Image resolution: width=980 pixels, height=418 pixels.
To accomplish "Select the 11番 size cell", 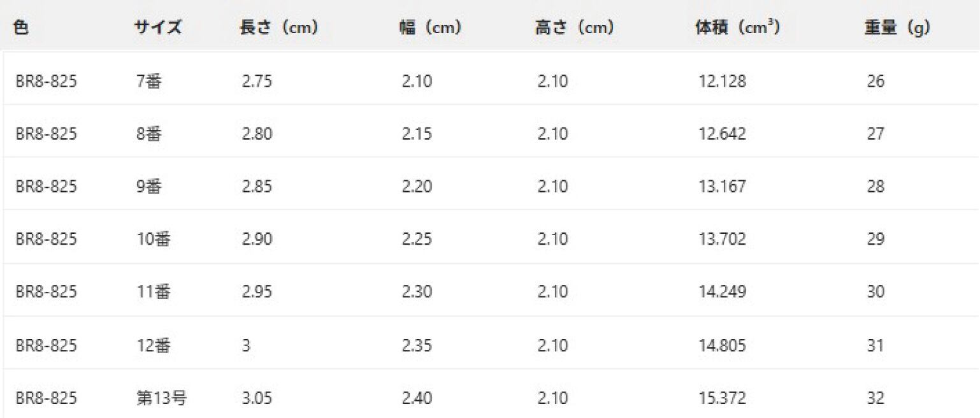I will pos(153,292).
